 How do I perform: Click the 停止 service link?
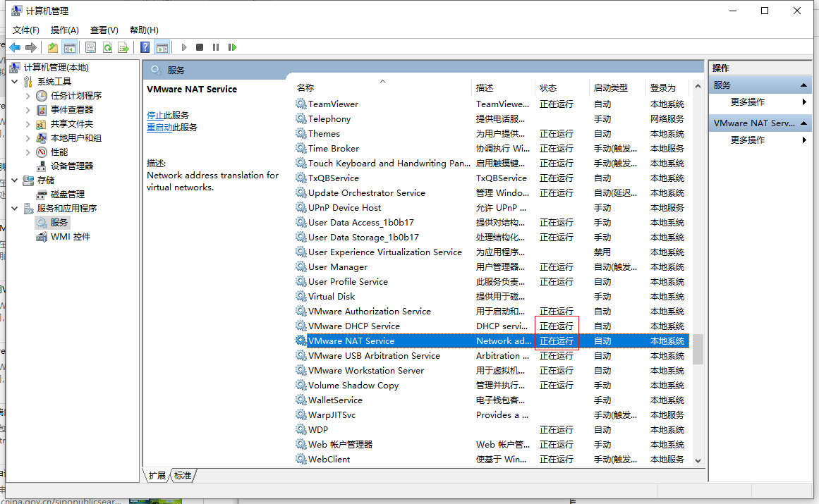click(155, 116)
